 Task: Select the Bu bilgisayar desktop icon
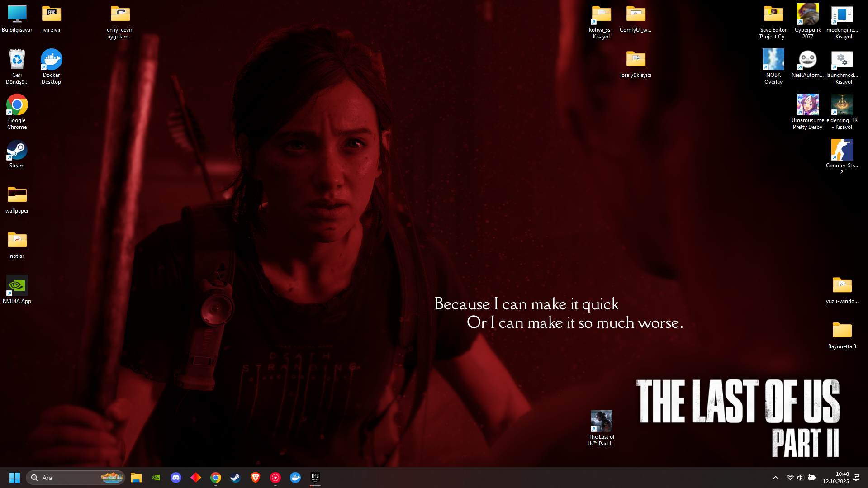click(17, 19)
